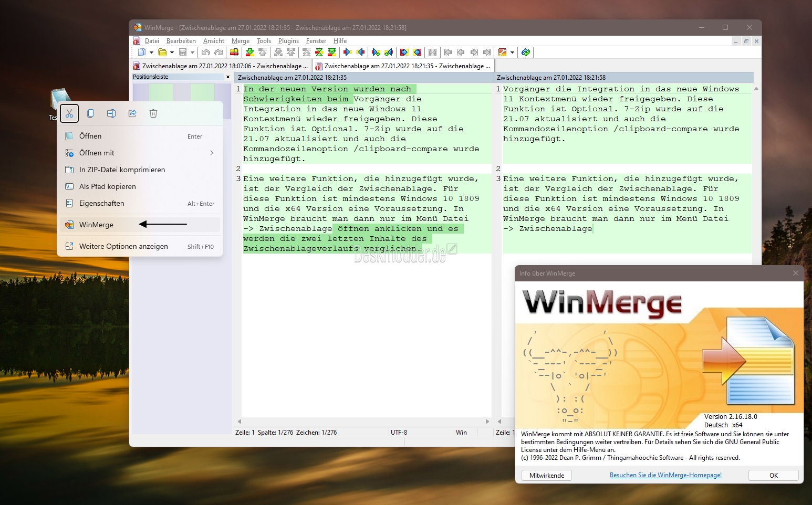Copy all differences to right icon
The width and height of the screenshot is (812, 505).
(x=404, y=52)
